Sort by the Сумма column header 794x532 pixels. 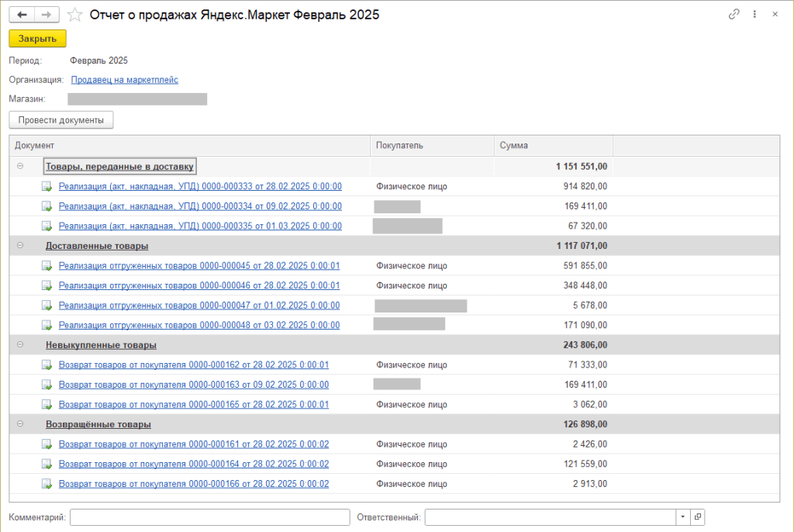coord(552,146)
